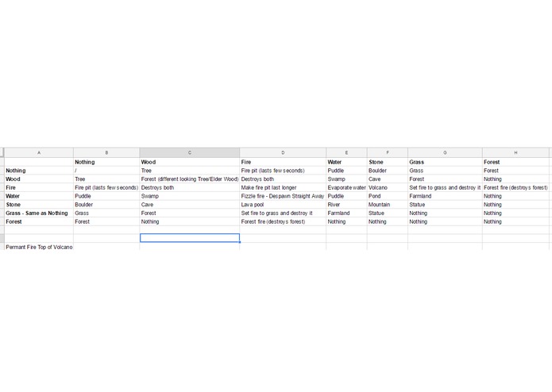Click the Grass - Same as Nothing row label

pos(39,213)
